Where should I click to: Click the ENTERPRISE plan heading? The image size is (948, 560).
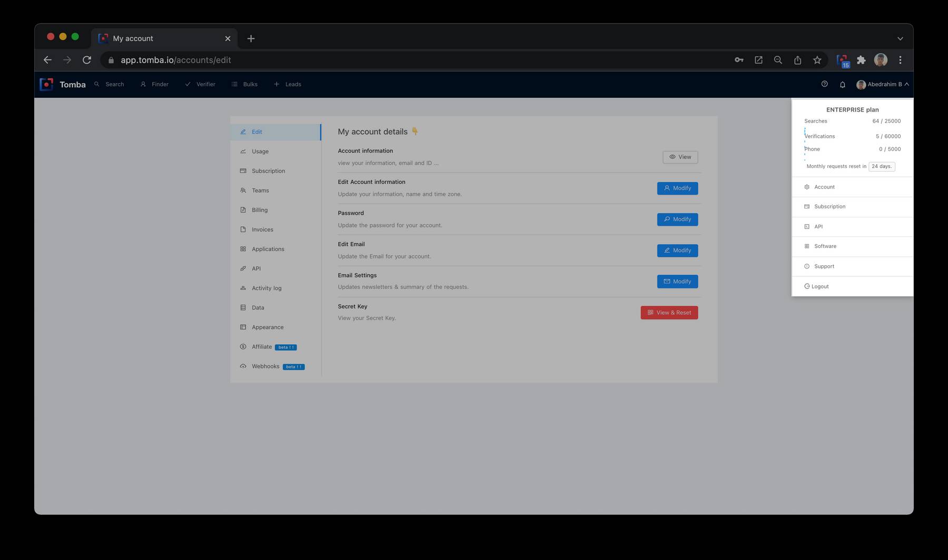(x=852, y=109)
